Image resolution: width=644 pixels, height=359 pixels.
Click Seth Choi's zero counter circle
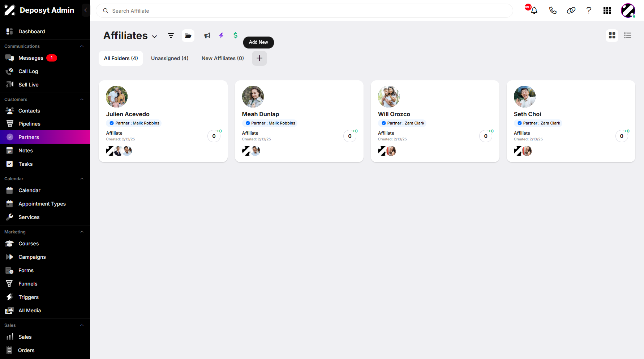[x=622, y=136]
